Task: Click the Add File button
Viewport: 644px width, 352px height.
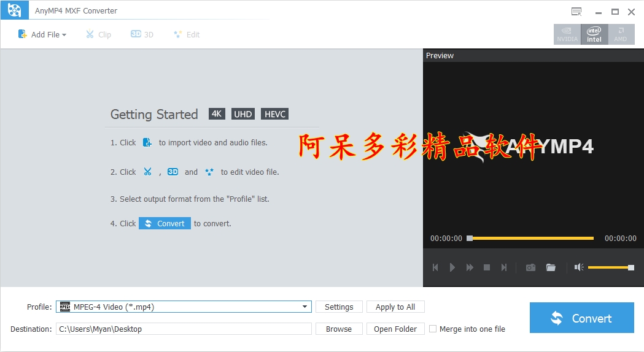Action: tap(42, 34)
